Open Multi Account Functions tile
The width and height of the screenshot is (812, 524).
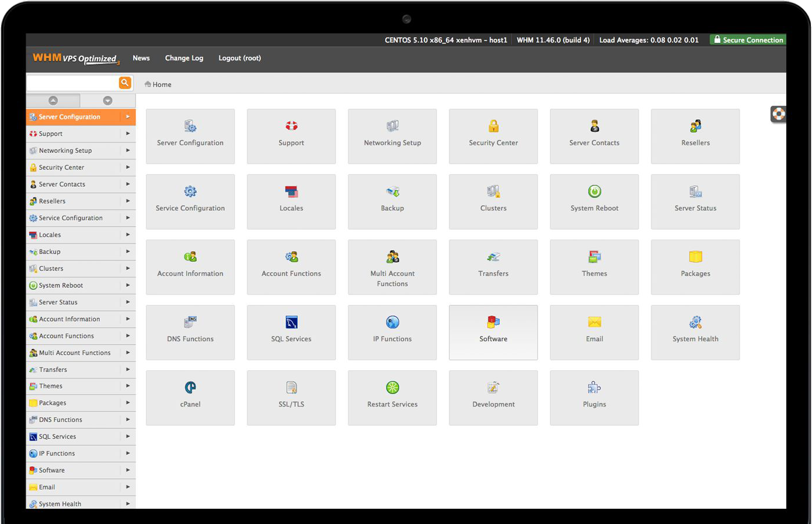coord(392,267)
